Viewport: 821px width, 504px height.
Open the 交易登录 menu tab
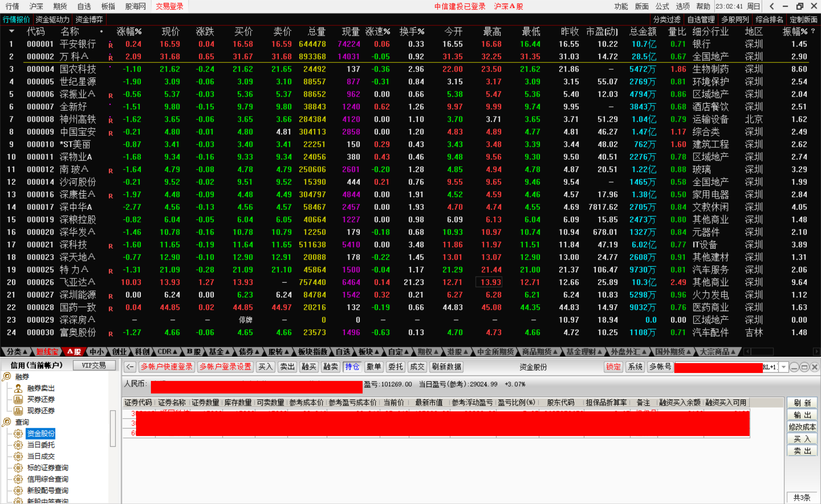click(x=169, y=6)
